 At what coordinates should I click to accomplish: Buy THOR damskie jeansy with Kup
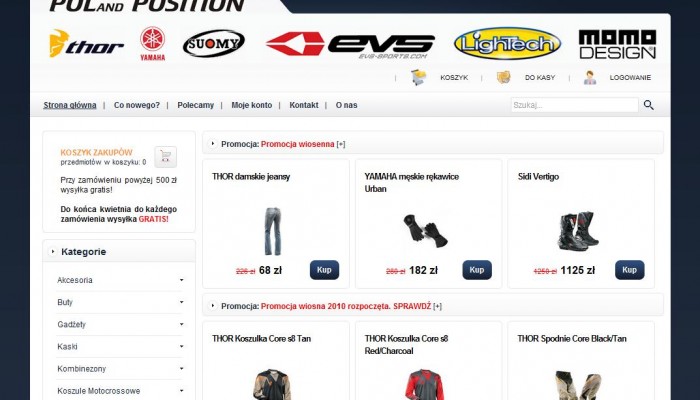[x=324, y=270]
